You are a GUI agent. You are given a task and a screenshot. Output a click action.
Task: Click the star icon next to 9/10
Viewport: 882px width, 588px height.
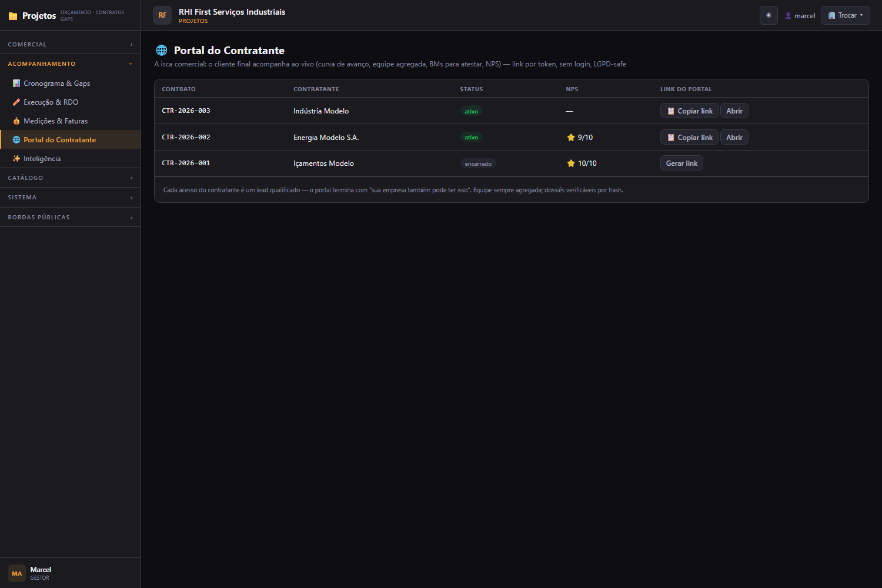coord(571,138)
